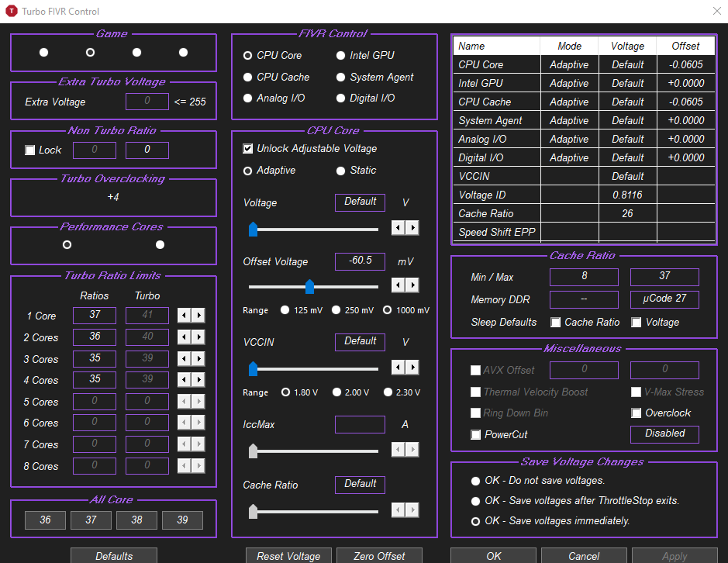Click the µCode 27 box

coord(665,299)
